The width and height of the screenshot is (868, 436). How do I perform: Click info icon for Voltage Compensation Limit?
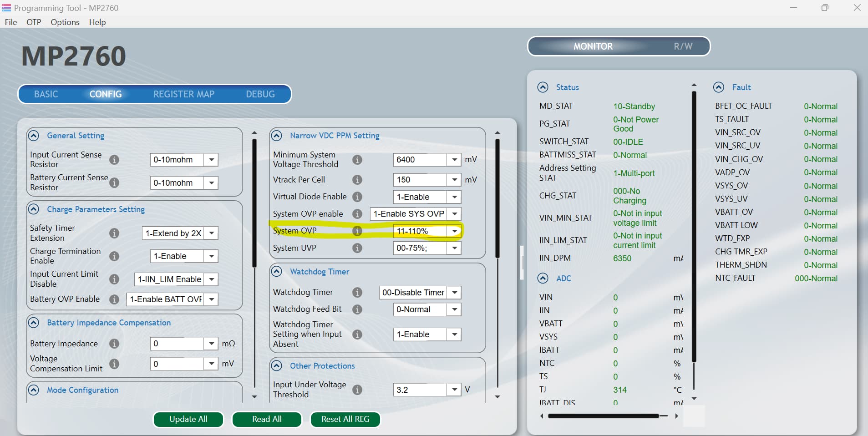pos(114,364)
